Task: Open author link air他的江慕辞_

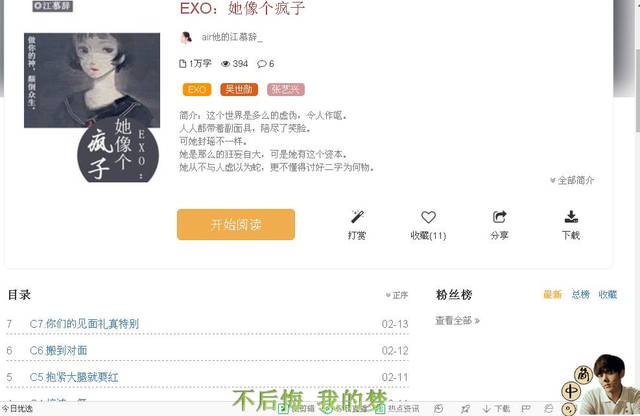Action: point(232,37)
